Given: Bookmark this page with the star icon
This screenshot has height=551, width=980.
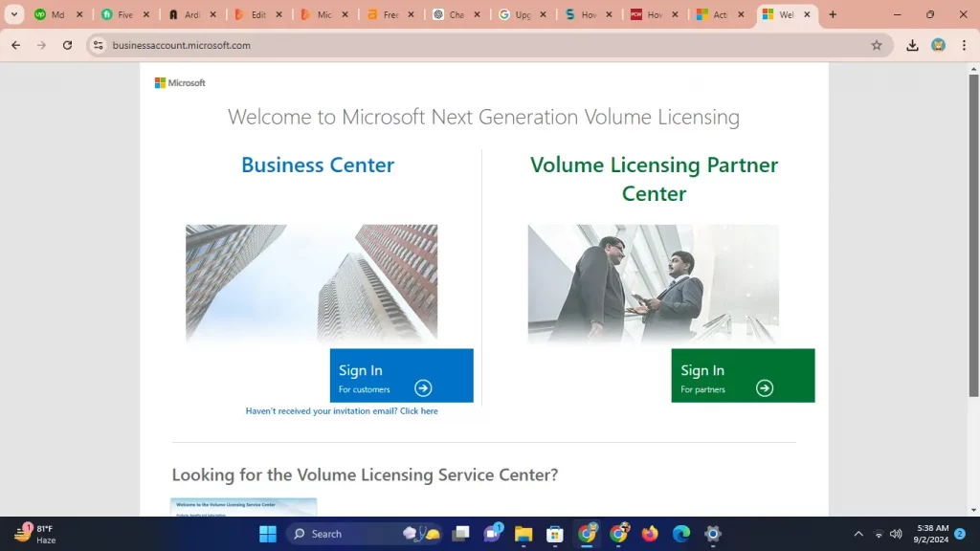Looking at the screenshot, I should (877, 45).
